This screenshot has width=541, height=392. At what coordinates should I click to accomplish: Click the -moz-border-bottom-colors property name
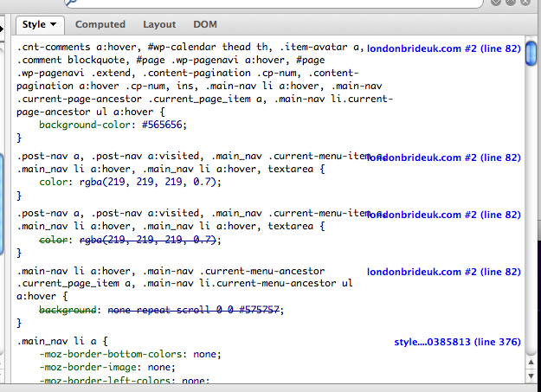[111, 355]
